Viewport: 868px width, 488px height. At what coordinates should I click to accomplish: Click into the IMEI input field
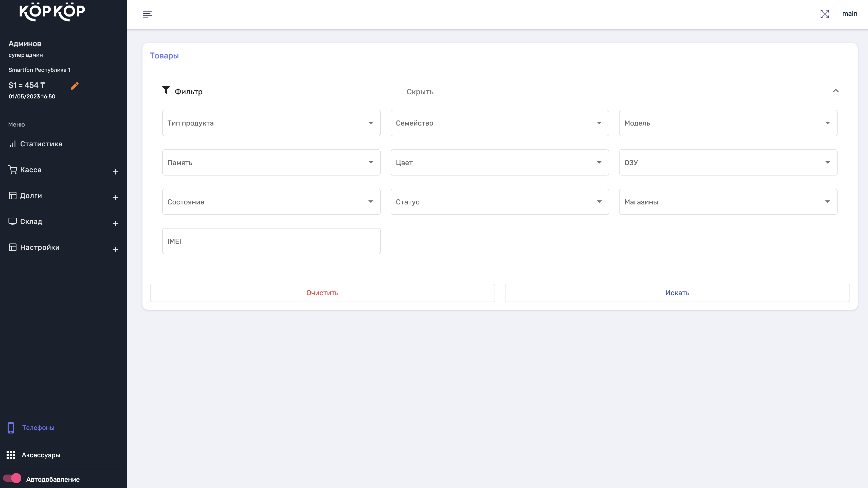pos(271,241)
